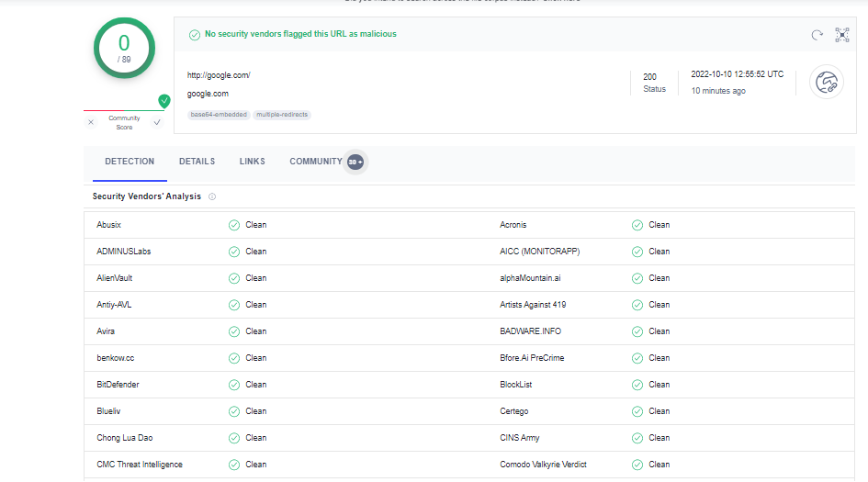Click the Abusix clean check icon
The width and height of the screenshot is (868, 482).
click(x=234, y=225)
